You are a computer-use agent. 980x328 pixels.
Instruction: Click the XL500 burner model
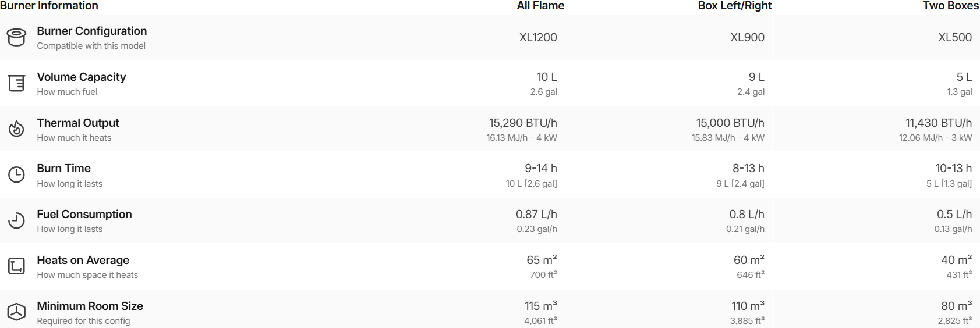pyautogui.click(x=954, y=37)
